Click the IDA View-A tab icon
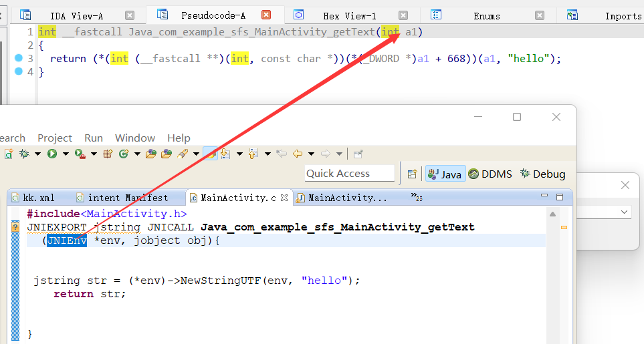The height and width of the screenshot is (344, 644). click(x=25, y=15)
